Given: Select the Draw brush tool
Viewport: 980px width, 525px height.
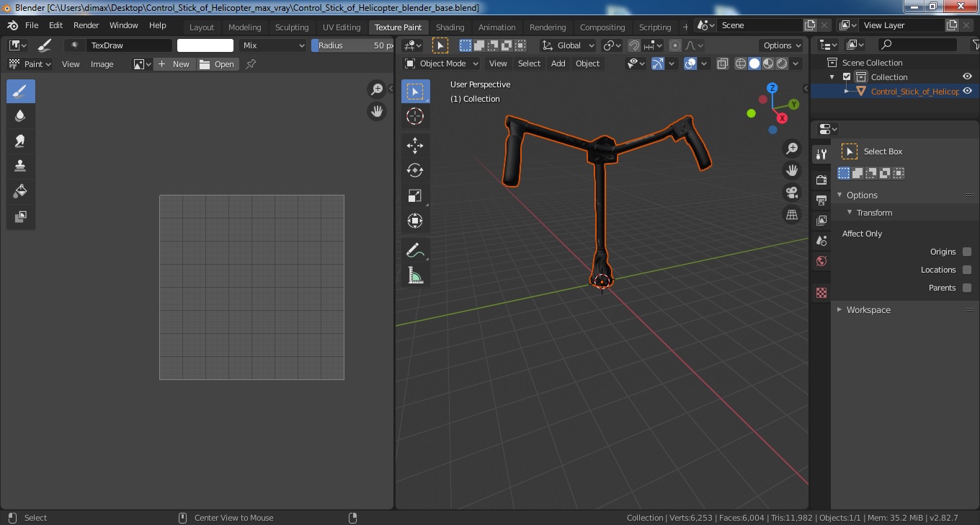Looking at the screenshot, I should [21, 91].
